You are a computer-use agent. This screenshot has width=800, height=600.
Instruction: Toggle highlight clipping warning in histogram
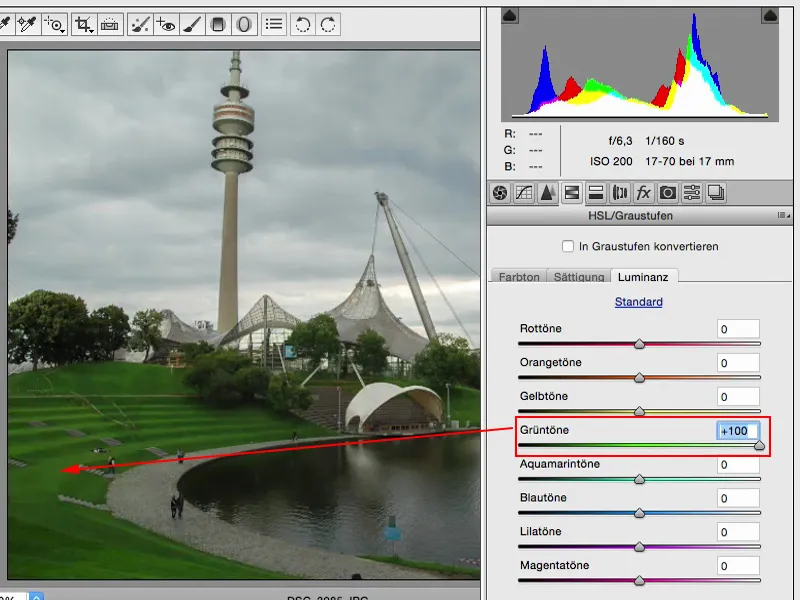[x=770, y=16]
